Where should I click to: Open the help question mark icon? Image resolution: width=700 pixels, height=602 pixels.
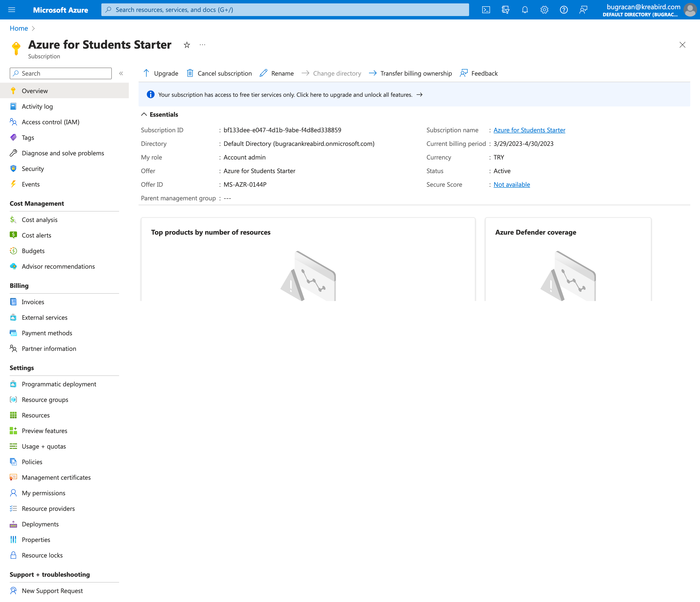563,10
